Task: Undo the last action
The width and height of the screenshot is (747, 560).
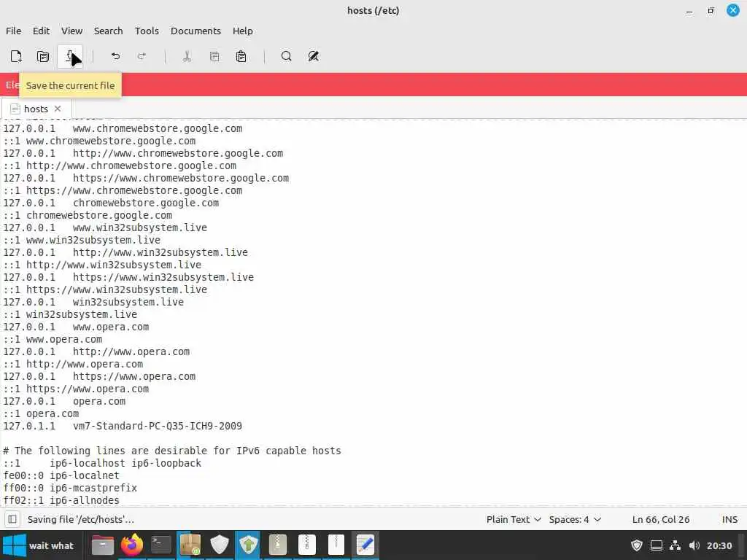Action: pos(115,56)
